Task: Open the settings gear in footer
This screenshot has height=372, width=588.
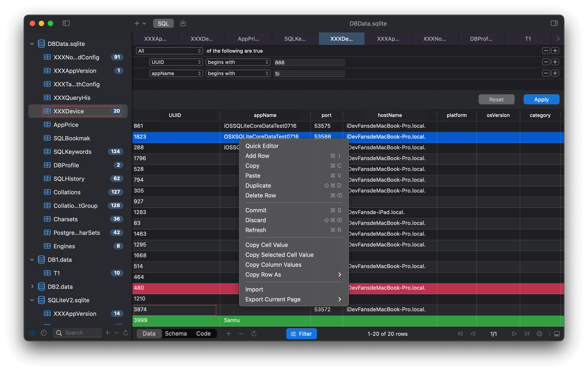Action: point(539,334)
